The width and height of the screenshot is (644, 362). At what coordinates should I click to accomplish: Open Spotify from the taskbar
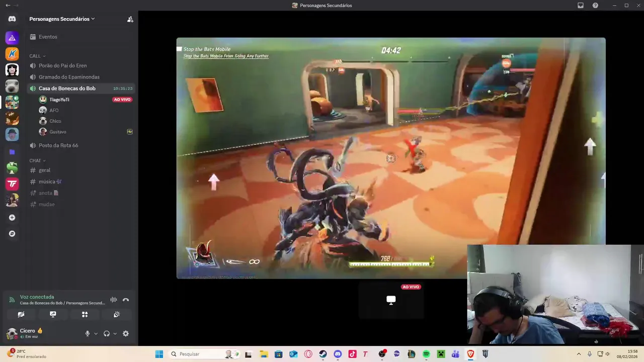click(x=426, y=354)
